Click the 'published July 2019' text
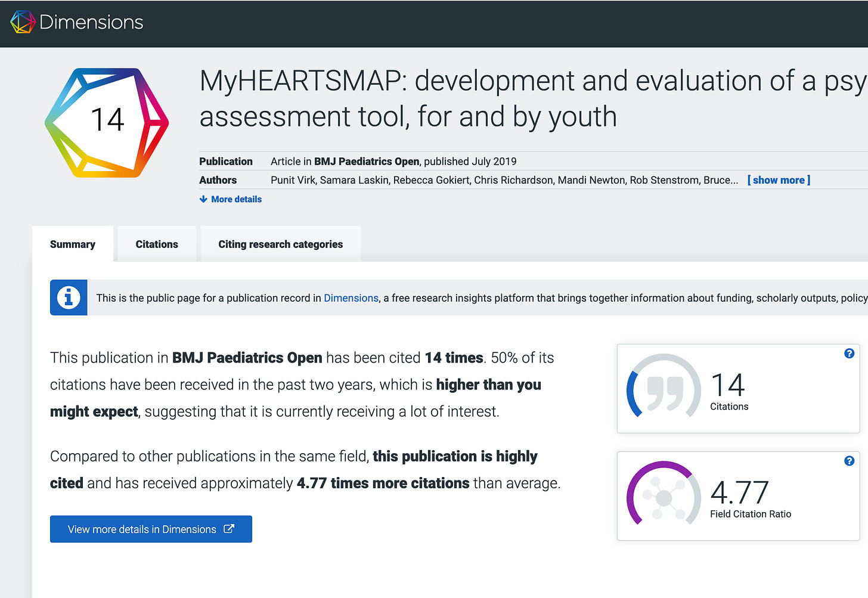 point(470,161)
